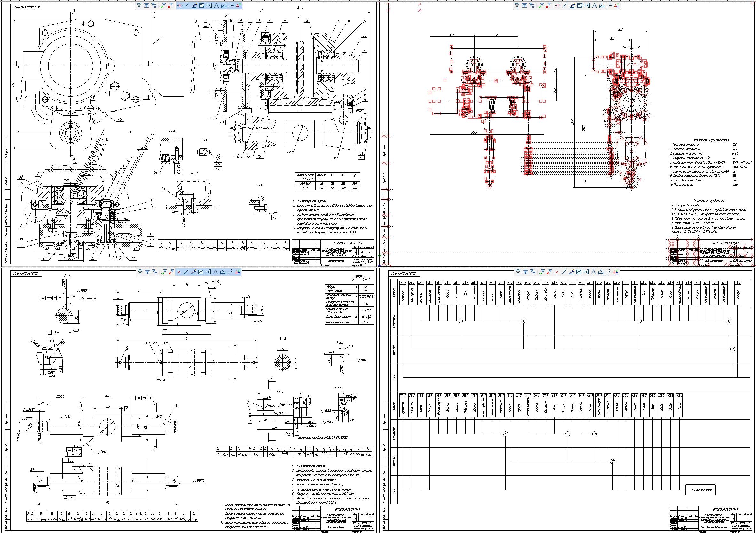756x533 pixels.
Task: Click the leader line annotation icon in top-left drawing window
Action: pyautogui.click(x=232, y=6)
